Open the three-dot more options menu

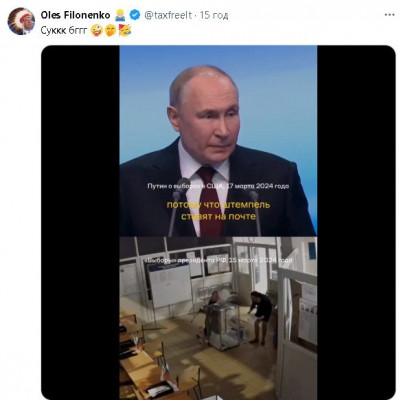pyautogui.click(x=389, y=15)
